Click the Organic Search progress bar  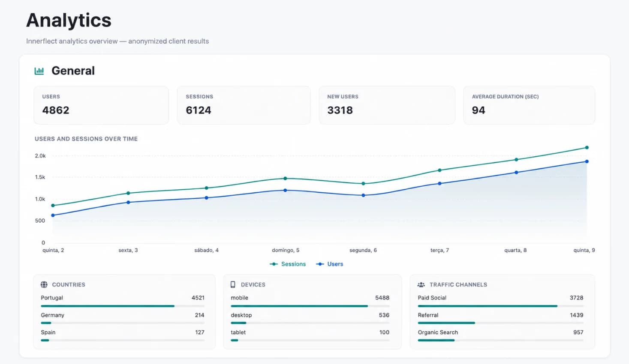coord(500,340)
